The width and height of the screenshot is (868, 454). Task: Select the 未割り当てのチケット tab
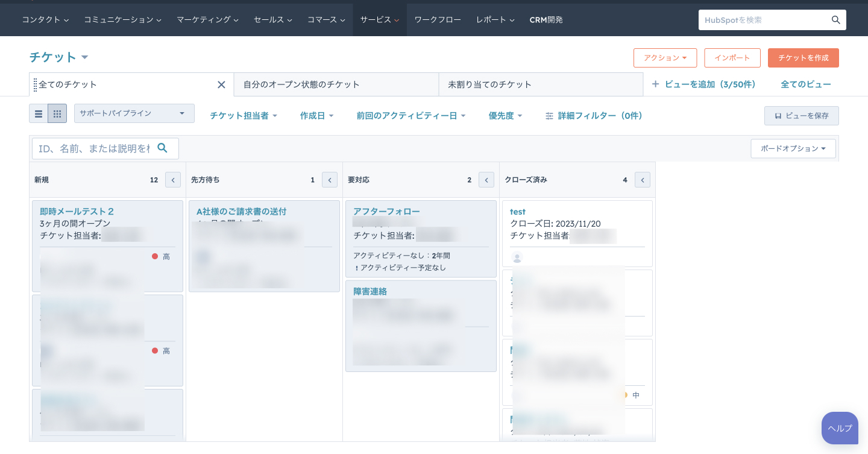[541, 84]
